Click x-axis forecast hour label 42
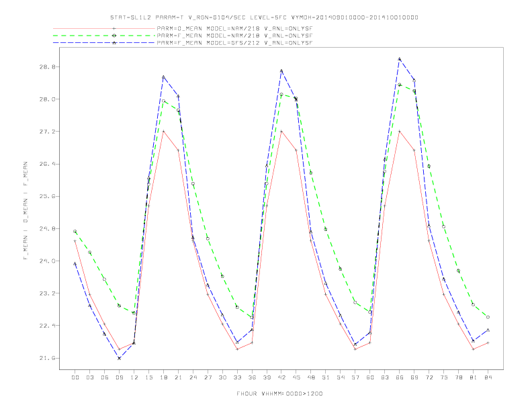 (x=281, y=377)
